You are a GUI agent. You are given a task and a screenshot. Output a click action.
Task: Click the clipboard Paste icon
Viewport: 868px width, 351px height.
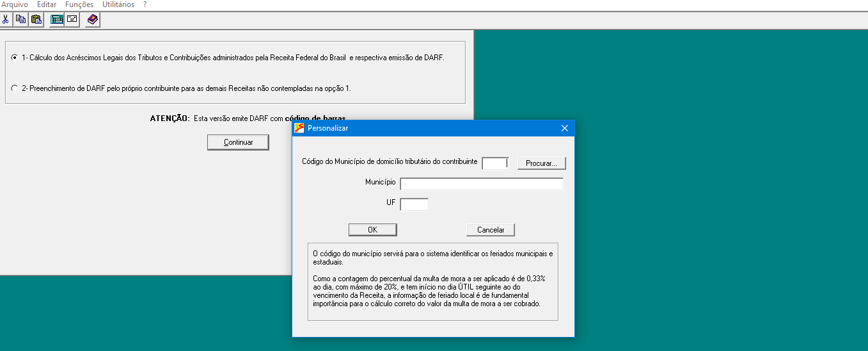tap(36, 19)
